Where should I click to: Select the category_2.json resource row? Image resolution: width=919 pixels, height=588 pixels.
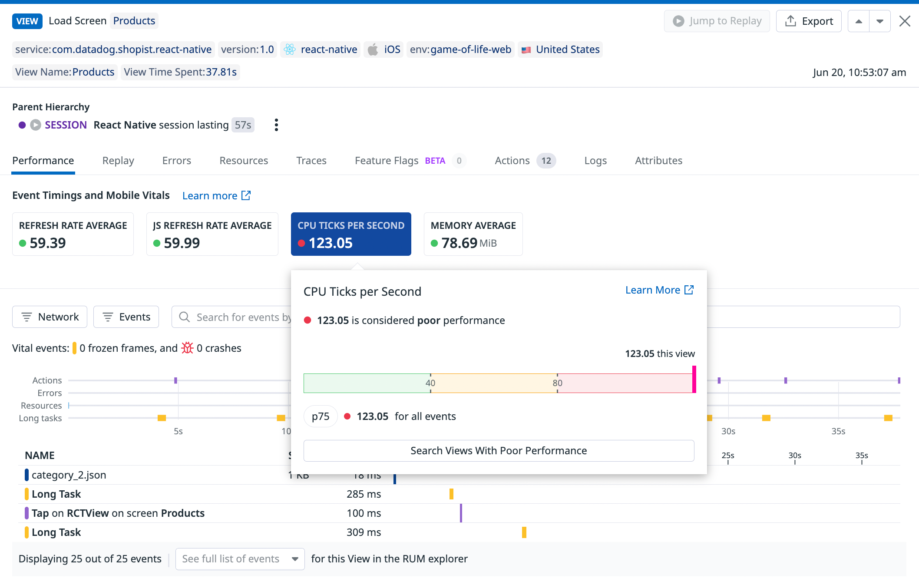click(x=69, y=475)
